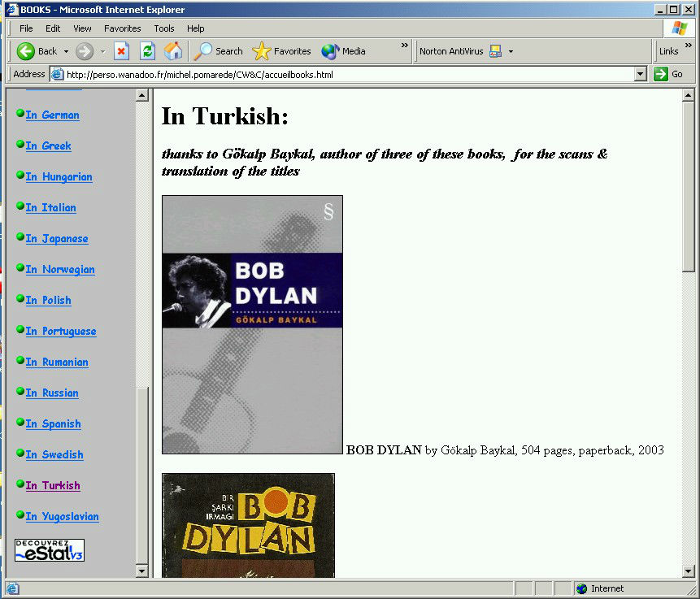The image size is (700, 599).
Task: Open the Back history dropdown arrow
Action: [x=66, y=52]
